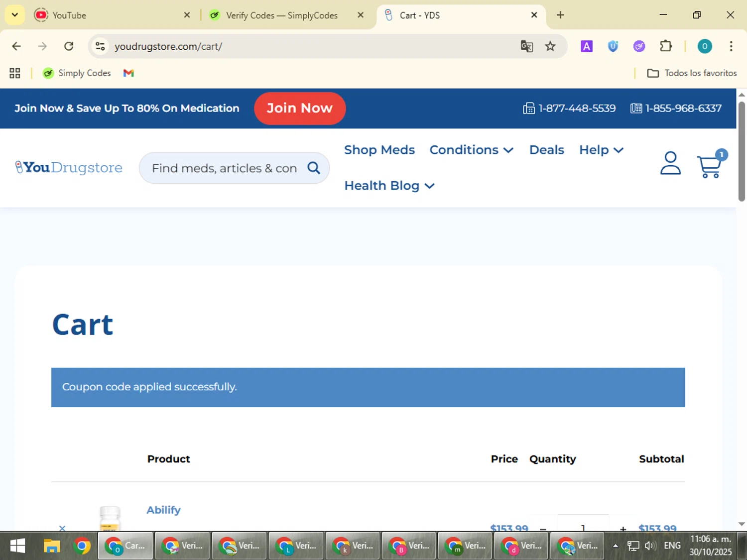Open site information icon in address bar
The image size is (747, 560).
100,46
